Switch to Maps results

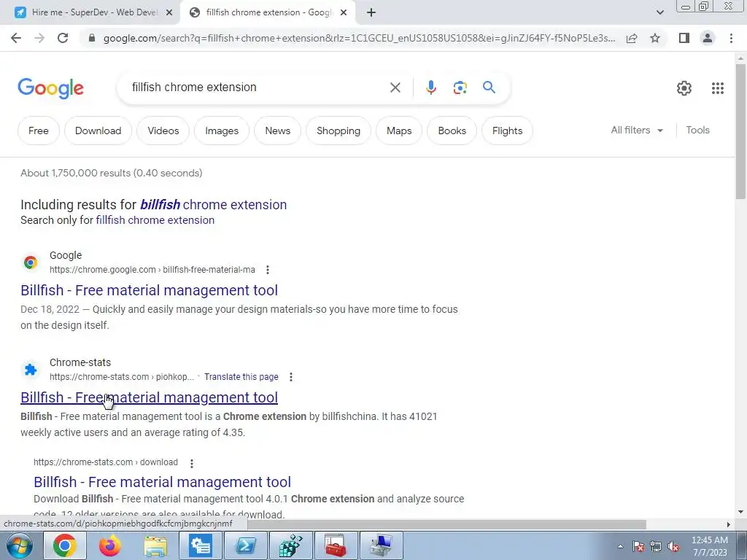(399, 131)
